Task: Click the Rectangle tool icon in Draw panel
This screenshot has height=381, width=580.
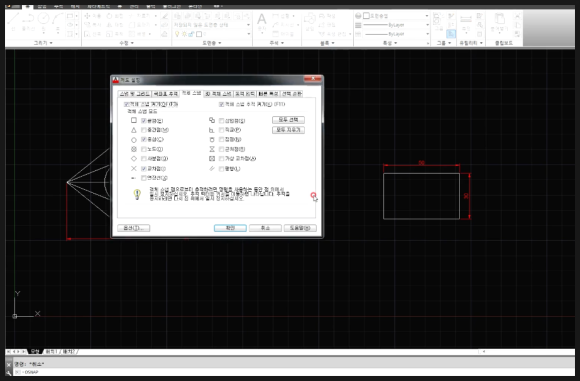Action: tap(70, 16)
